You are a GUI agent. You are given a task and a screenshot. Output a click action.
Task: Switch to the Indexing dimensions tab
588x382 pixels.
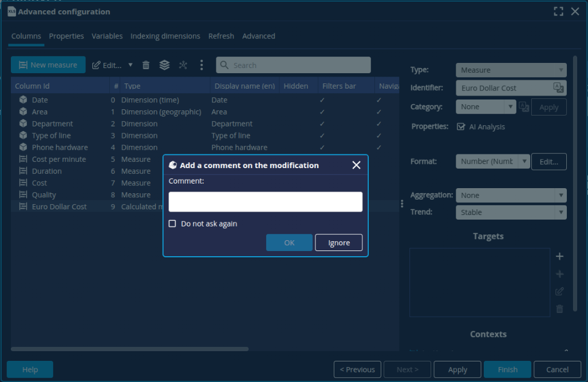coord(165,36)
